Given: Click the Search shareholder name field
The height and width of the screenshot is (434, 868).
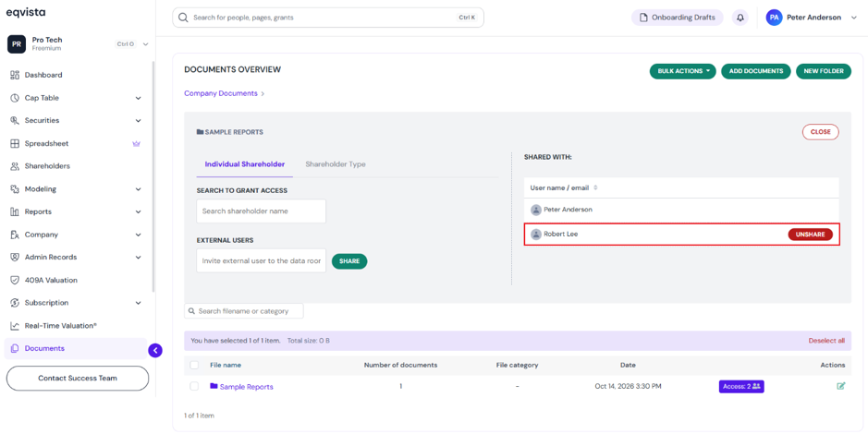Looking at the screenshot, I should click(x=262, y=211).
